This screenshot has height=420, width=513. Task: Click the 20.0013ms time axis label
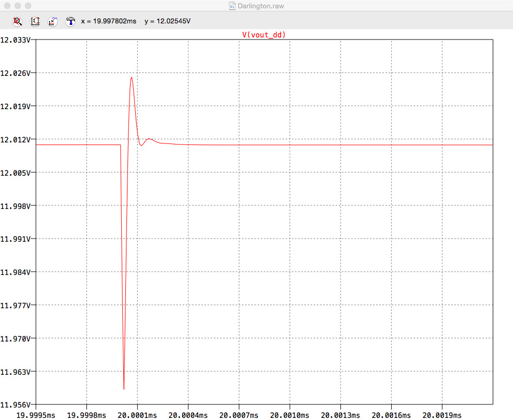[341, 415]
